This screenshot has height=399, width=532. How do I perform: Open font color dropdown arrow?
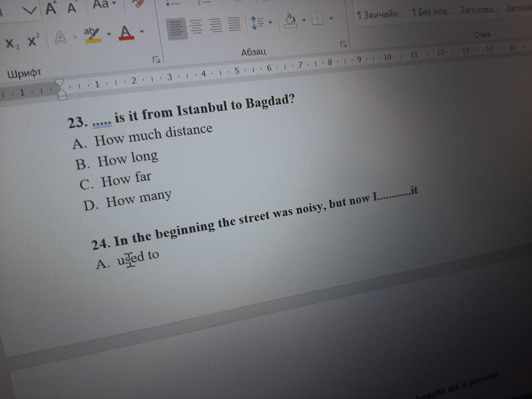(142, 32)
